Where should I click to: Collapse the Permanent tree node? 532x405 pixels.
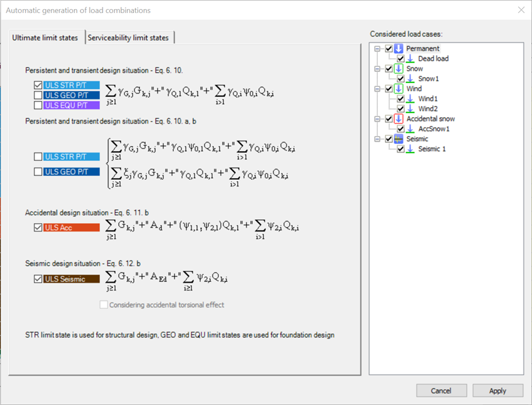click(x=377, y=48)
